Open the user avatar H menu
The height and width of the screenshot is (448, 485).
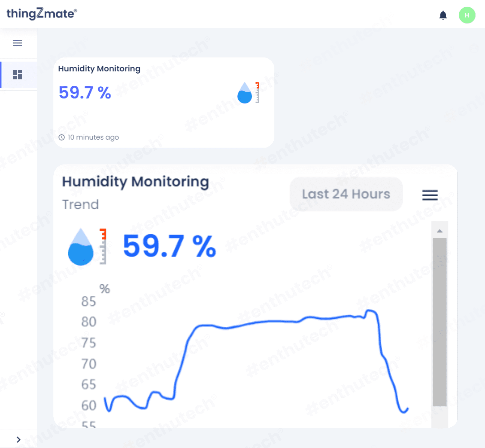point(467,15)
